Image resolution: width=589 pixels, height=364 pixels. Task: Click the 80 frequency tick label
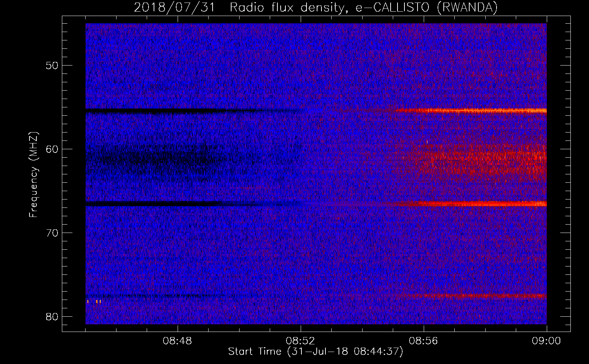(52, 316)
